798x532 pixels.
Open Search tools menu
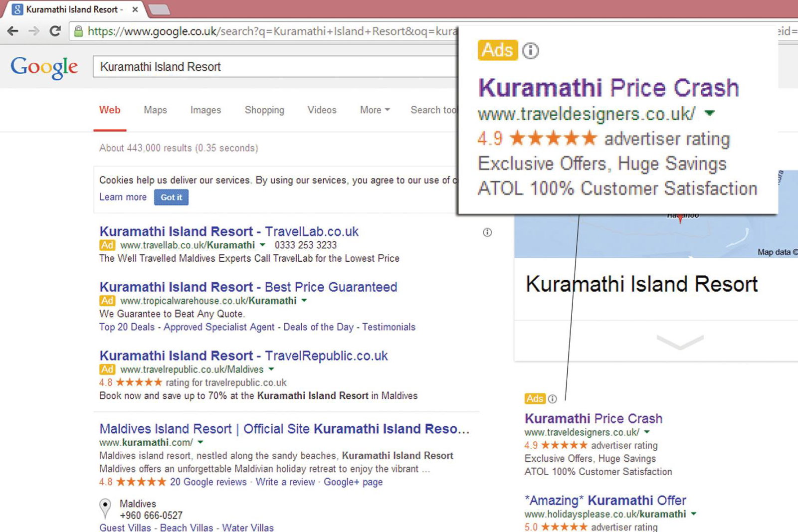tap(433, 110)
